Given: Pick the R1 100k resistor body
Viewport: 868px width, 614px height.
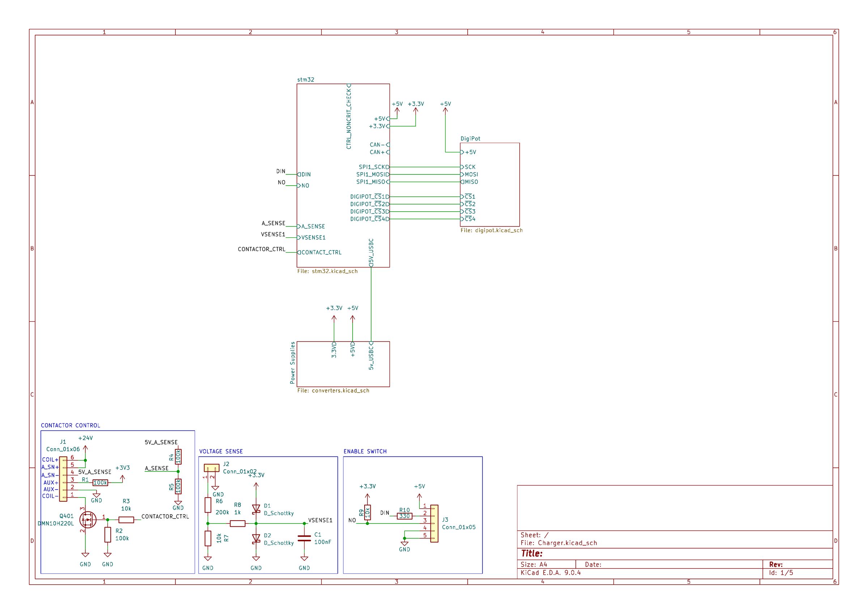Looking at the screenshot, I should pos(100,483).
